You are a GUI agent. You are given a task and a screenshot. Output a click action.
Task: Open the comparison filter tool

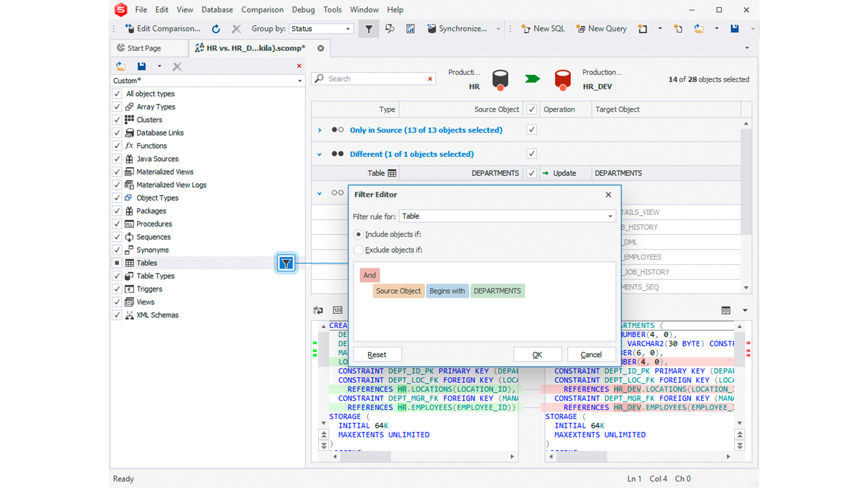368,28
